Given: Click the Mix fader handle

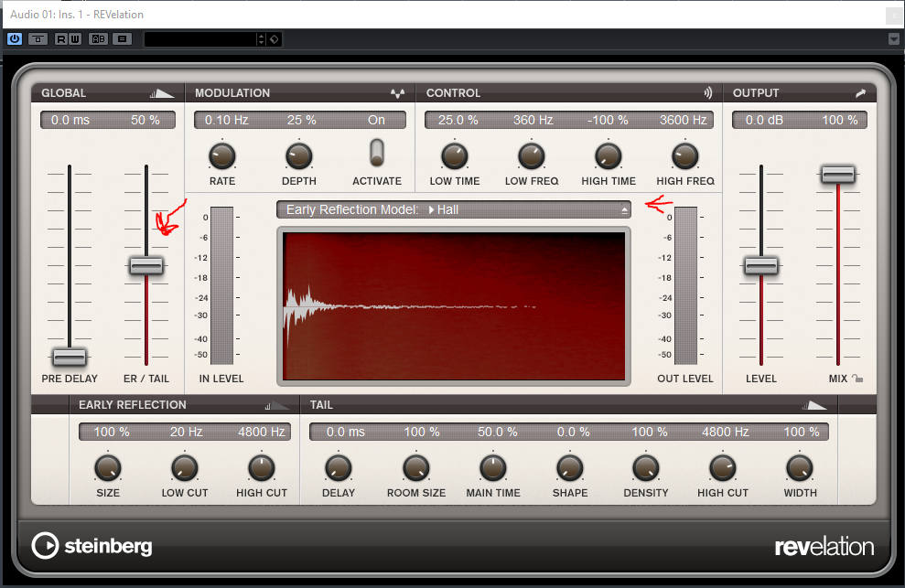Looking at the screenshot, I should 838,175.
